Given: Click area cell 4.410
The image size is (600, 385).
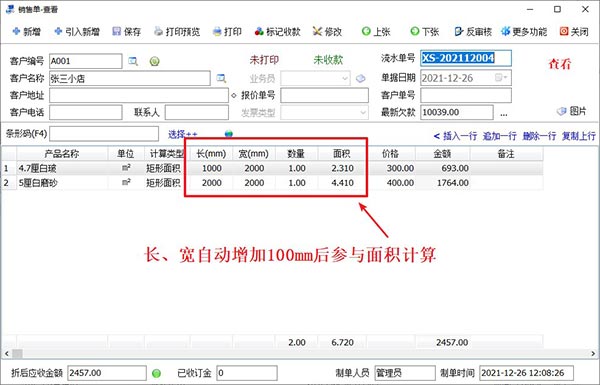Looking at the screenshot, I should coord(342,183).
